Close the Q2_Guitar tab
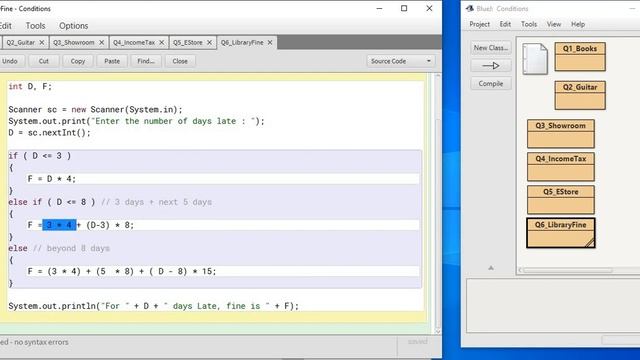 (x=42, y=42)
